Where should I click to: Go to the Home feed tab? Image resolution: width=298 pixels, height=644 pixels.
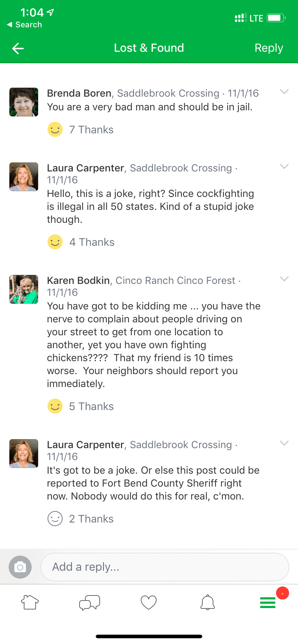(30, 602)
